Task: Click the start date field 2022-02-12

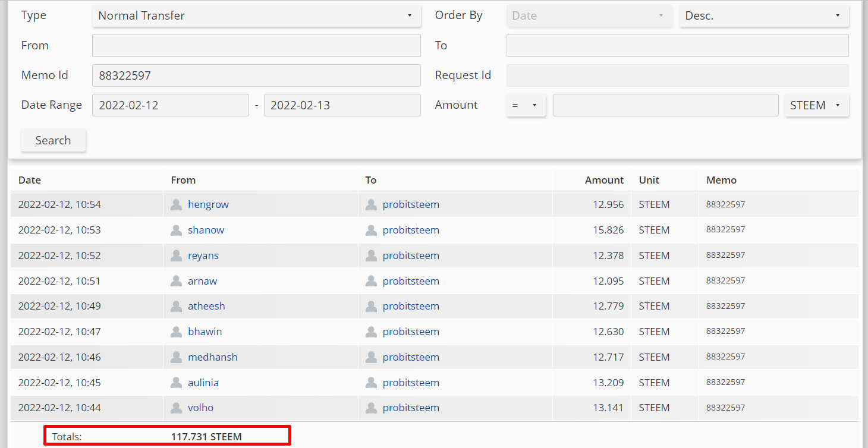Action: click(x=171, y=105)
